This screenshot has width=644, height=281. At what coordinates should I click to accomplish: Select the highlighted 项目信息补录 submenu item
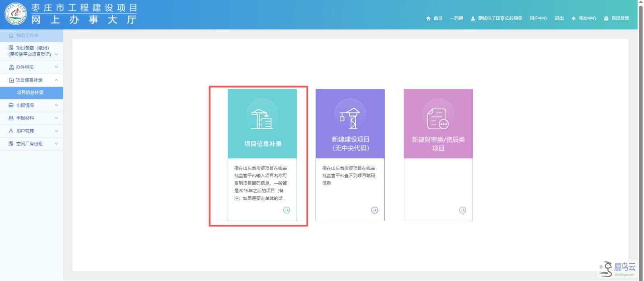click(31, 92)
